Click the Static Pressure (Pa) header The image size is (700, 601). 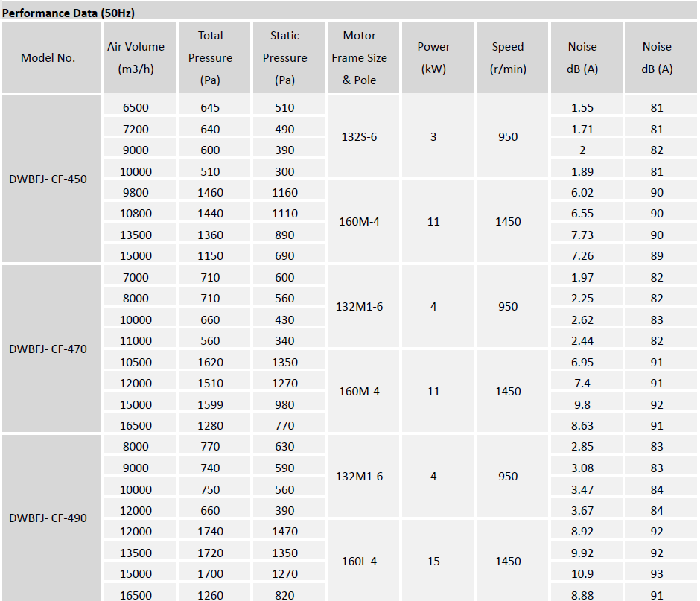284,58
